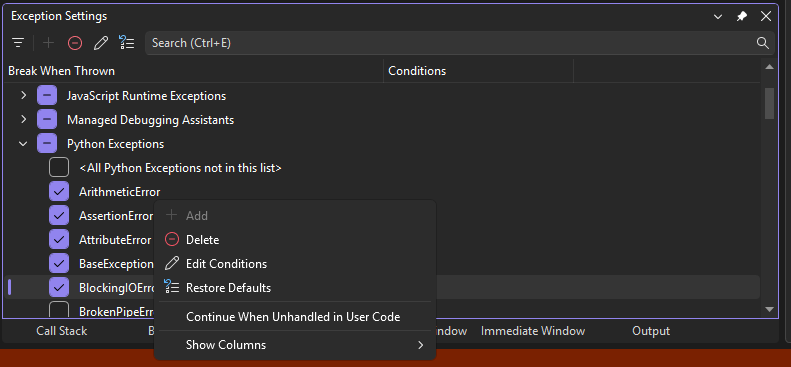Click the filter exceptions toolbar icon
Viewport: 791px width, 367px height.
(18, 43)
